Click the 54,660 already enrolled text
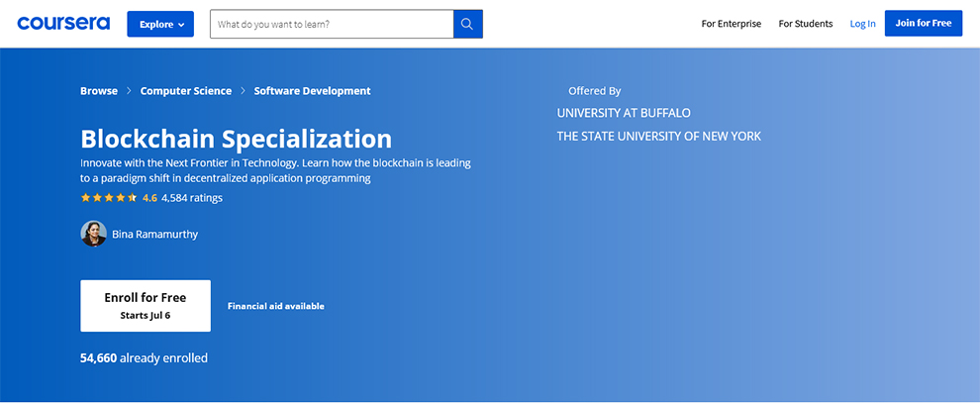The height and width of the screenshot is (403, 980). pyautogui.click(x=144, y=358)
